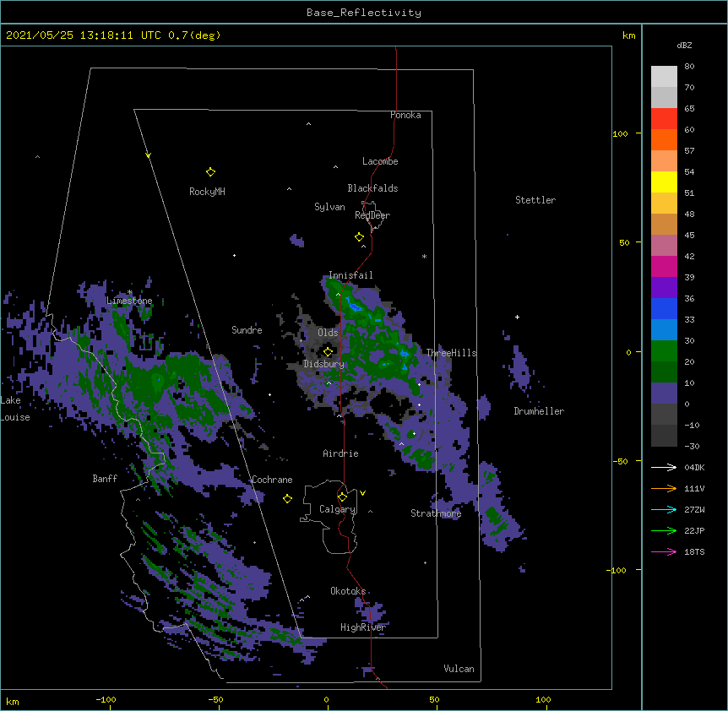Image resolution: width=728 pixels, height=711 pixels.
Task: Click the Blackfalds label
Action: tap(372, 188)
